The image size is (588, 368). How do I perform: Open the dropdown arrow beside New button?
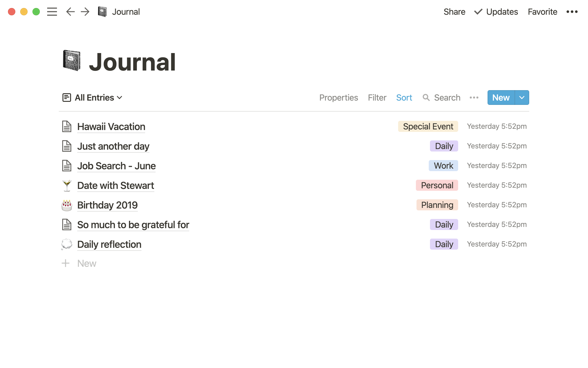(x=522, y=98)
